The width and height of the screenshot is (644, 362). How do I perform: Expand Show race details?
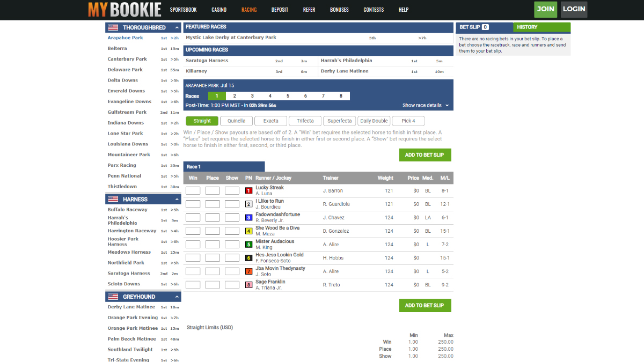point(426,106)
